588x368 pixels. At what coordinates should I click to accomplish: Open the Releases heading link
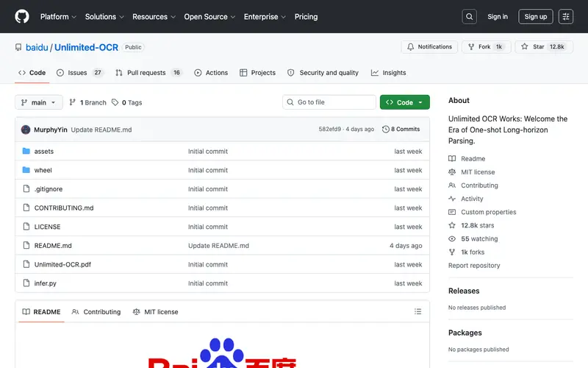(x=464, y=291)
